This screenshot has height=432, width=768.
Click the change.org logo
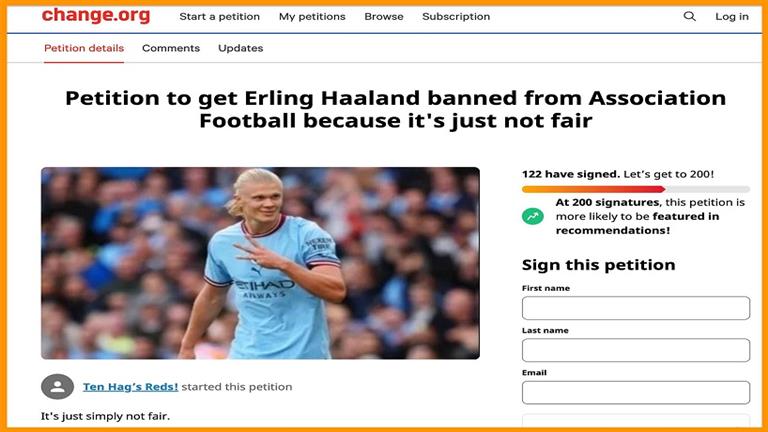(96, 15)
